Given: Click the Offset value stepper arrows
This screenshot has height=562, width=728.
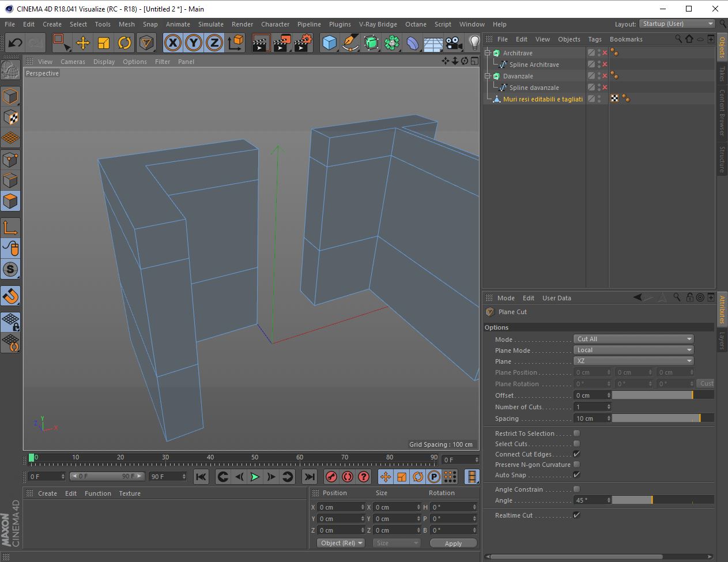Looking at the screenshot, I should [x=609, y=395].
